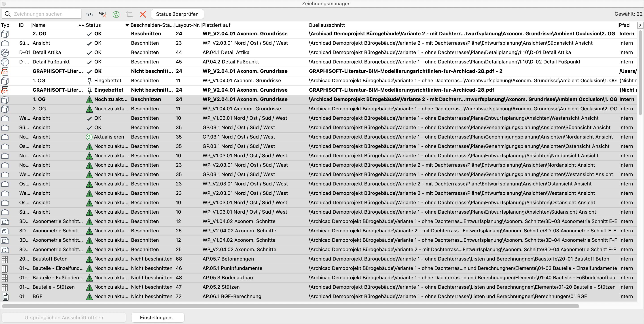Click AP.05.7 Betonmengen cell
This screenshot has height=324, width=644.
tap(228, 259)
